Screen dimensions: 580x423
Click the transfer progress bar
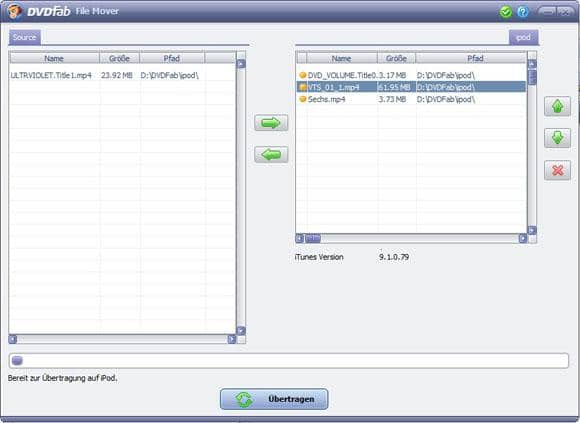coord(289,361)
